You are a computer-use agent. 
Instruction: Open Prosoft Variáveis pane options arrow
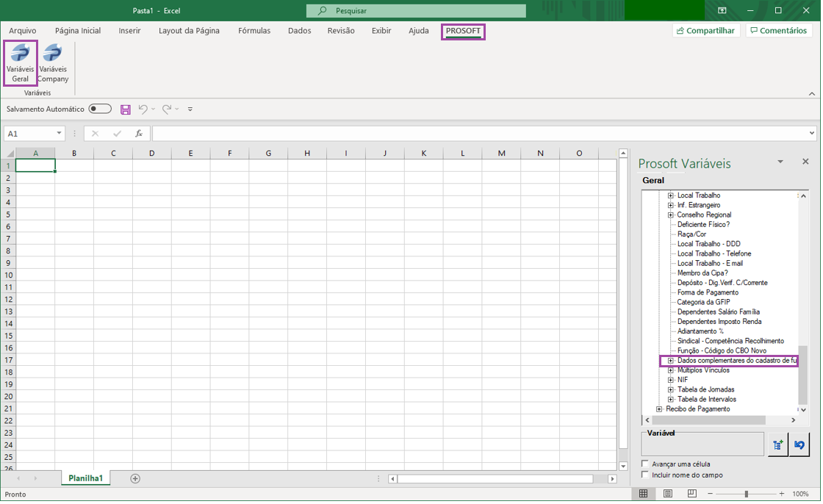coord(780,162)
